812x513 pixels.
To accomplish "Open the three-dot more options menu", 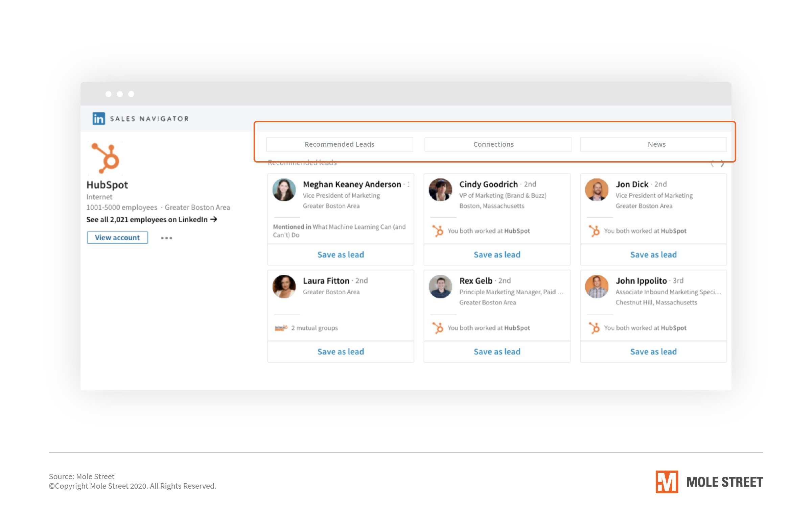I will 166,238.
